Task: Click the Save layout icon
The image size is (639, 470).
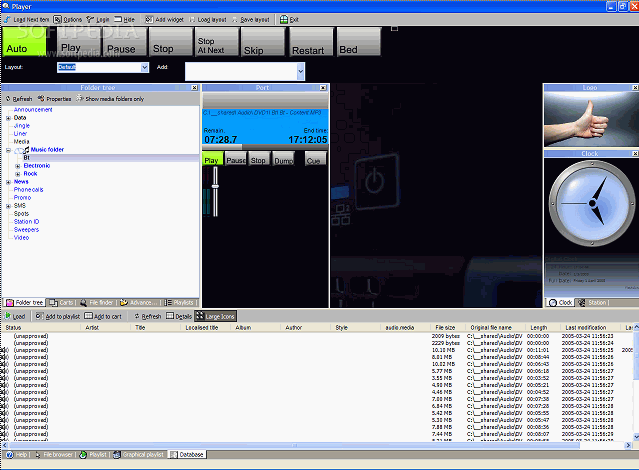Action: click(x=235, y=20)
